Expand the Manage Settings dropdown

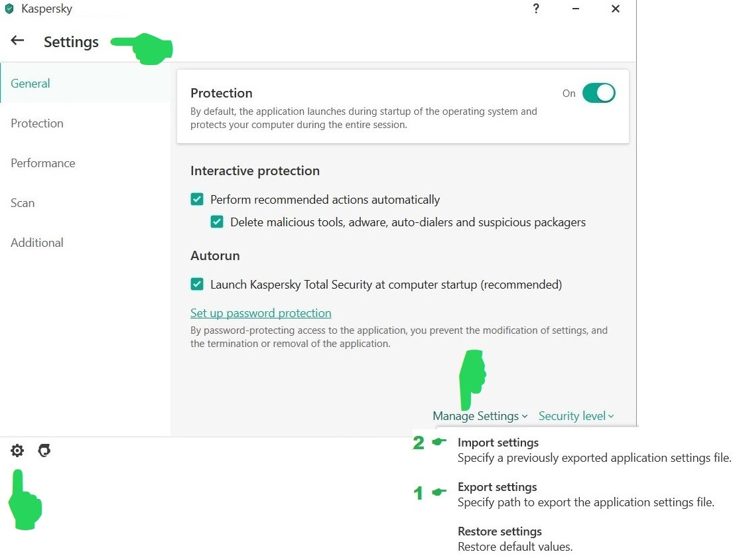(480, 416)
